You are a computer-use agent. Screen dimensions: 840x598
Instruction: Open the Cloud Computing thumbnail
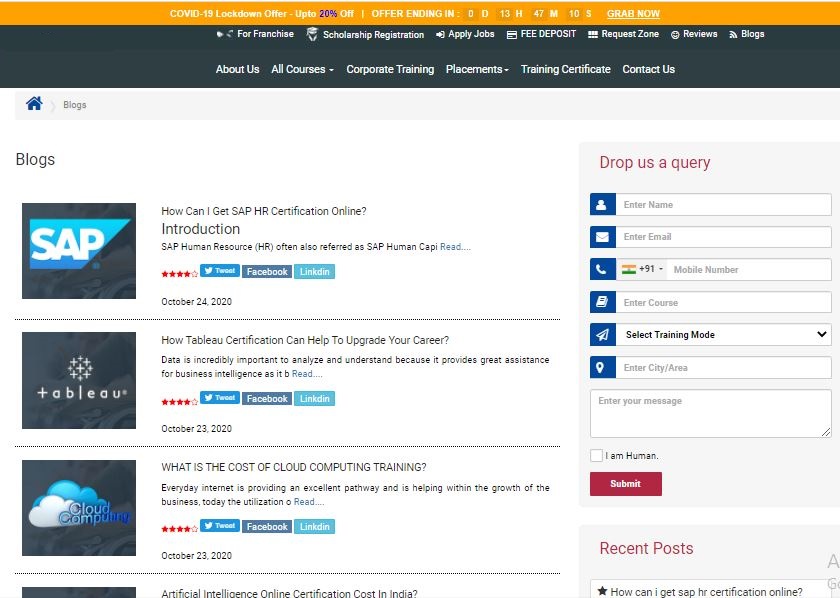(x=79, y=508)
